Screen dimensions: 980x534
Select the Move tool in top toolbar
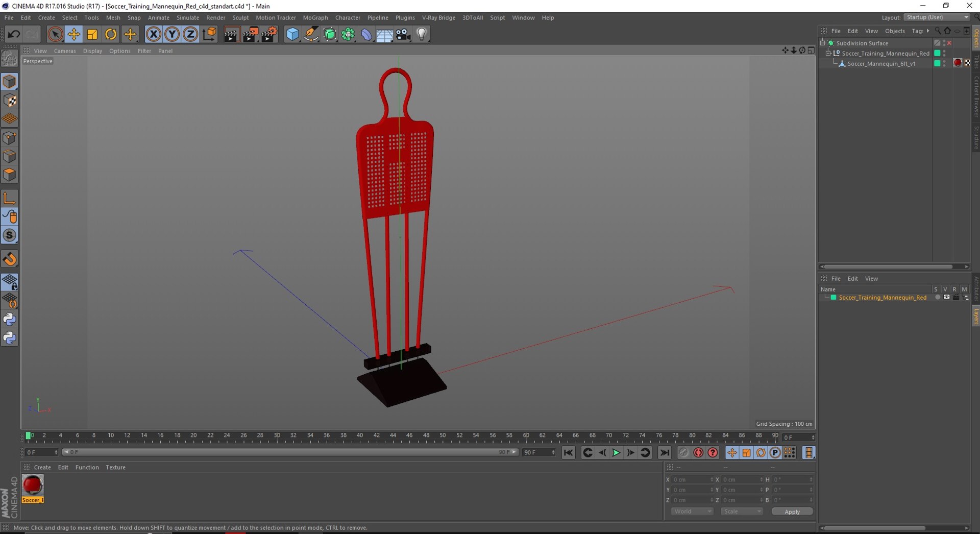(x=73, y=34)
